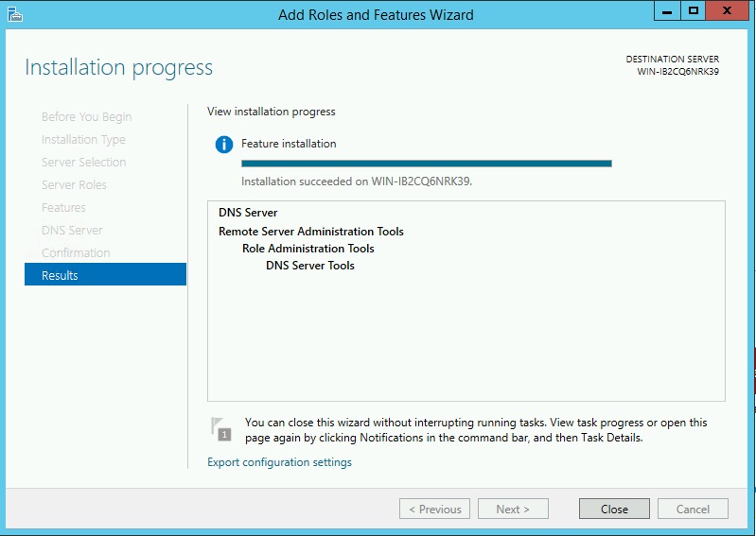Click the destination server name WIN-IB2CQ6NRK39
The height and width of the screenshot is (536, 756).
(677, 72)
